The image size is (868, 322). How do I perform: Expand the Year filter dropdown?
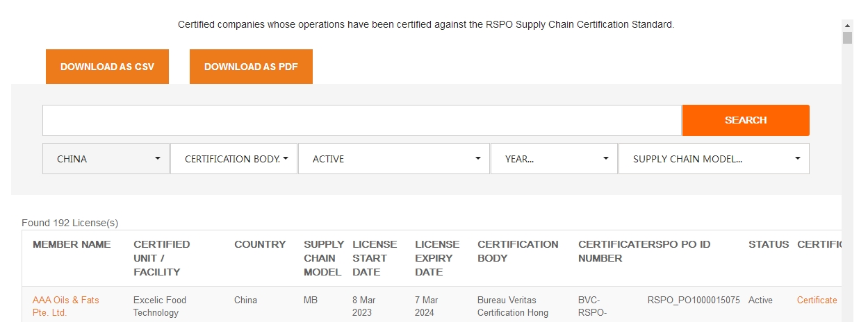554,159
